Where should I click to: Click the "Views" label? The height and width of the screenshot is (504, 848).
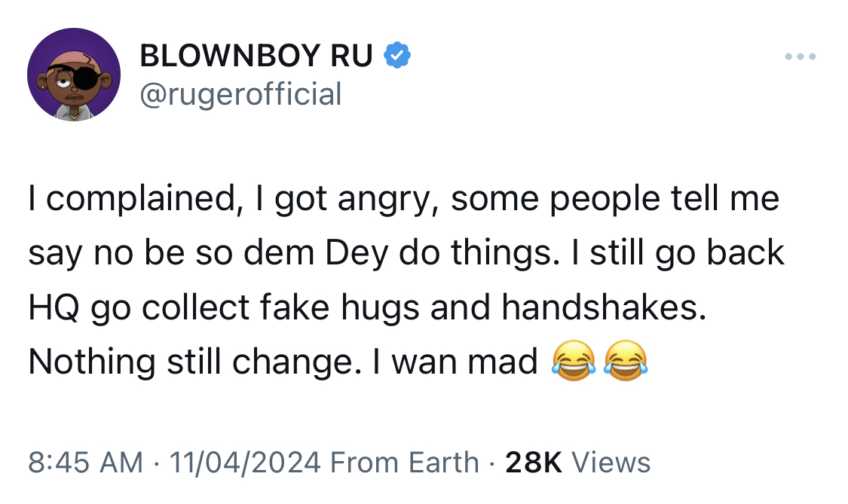[x=611, y=463]
